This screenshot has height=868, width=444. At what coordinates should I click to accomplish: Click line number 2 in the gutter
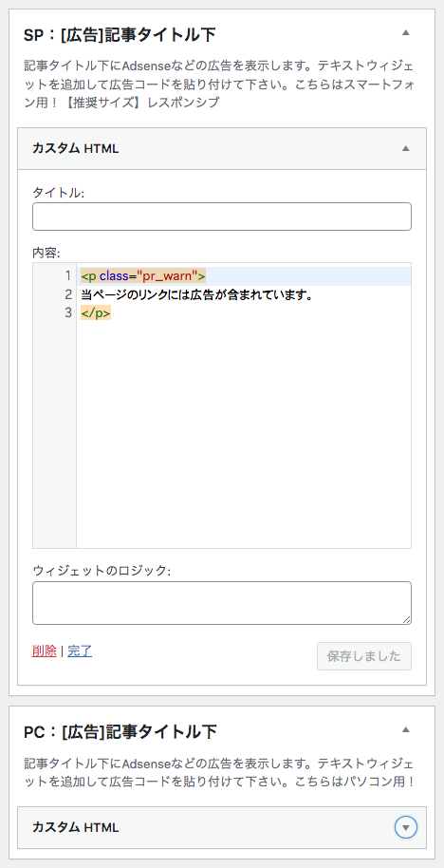coord(68,294)
